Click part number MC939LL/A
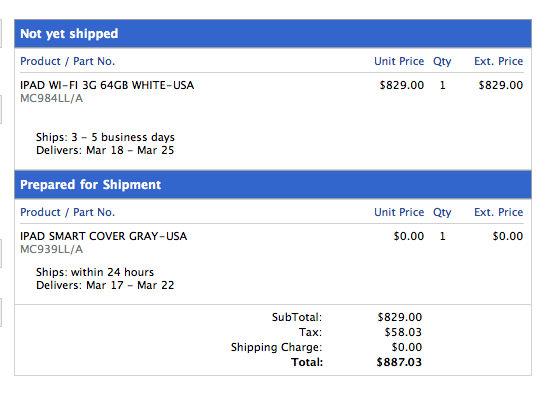This screenshot has width=547, height=399. [x=52, y=250]
